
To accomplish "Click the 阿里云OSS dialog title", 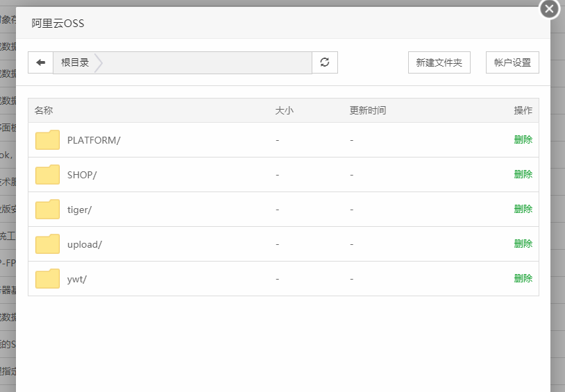I will (58, 24).
